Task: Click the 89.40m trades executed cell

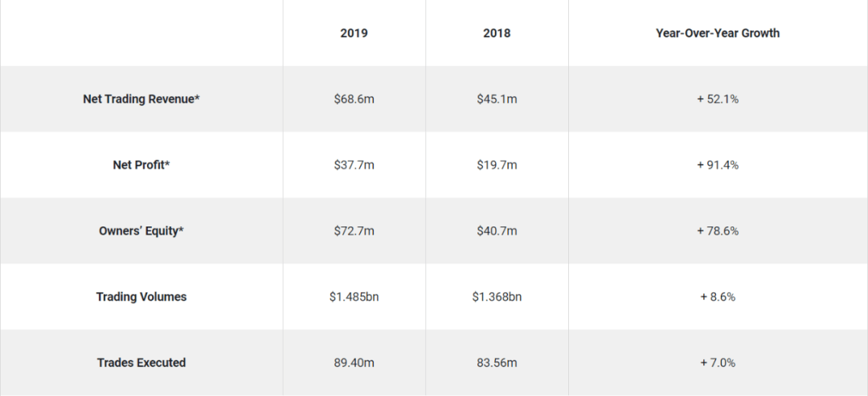Action: 354,363
